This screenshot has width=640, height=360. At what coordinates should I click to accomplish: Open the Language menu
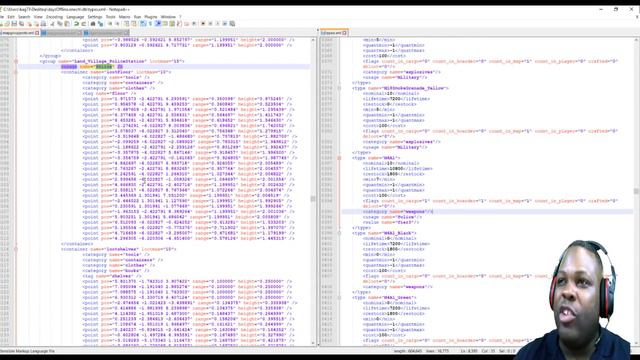pyautogui.click(x=75, y=17)
